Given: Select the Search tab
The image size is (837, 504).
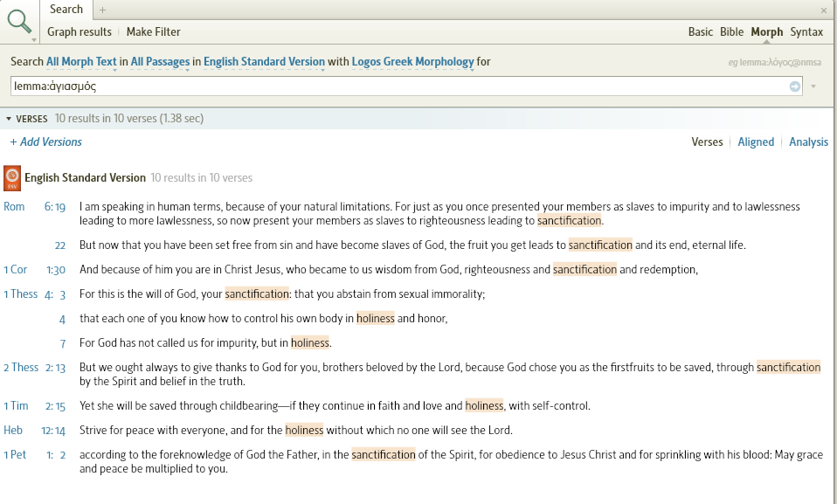Looking at the screenshot, I should point(66,10).
